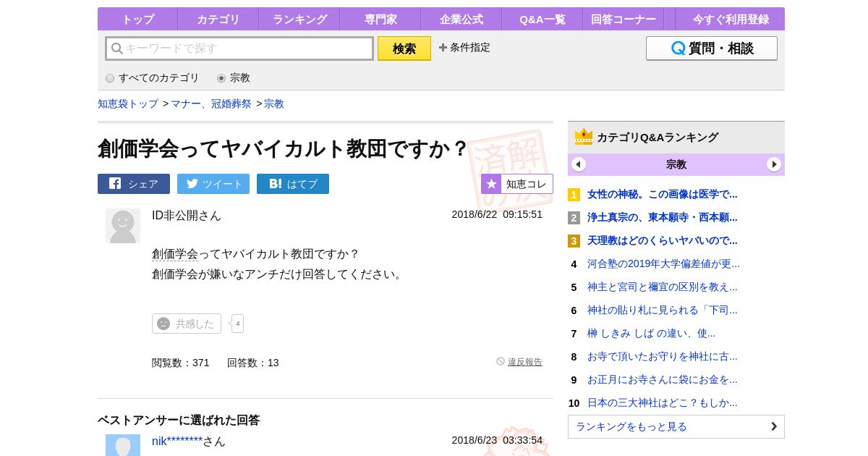Viewport: 868px width, 456px height.
Task: Open ranking 1: 女性の神秘。この画像は医学で...
Action: point(662,194)
